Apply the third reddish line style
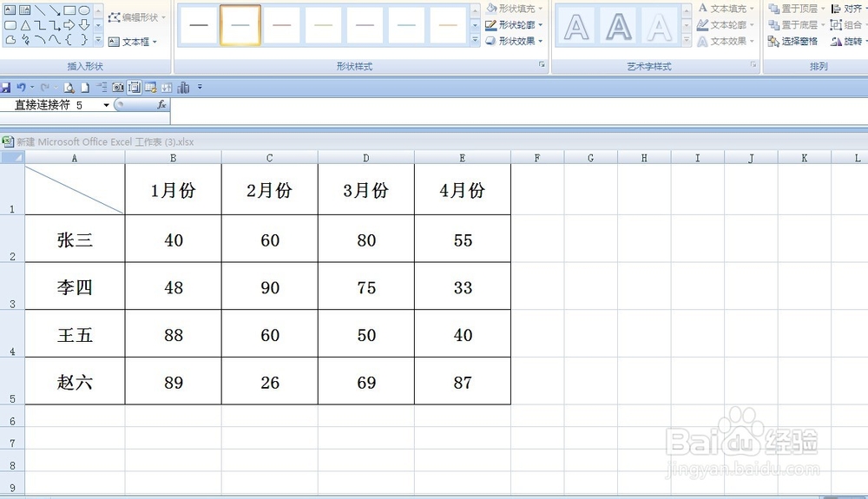868x499 pixels. 282,25
